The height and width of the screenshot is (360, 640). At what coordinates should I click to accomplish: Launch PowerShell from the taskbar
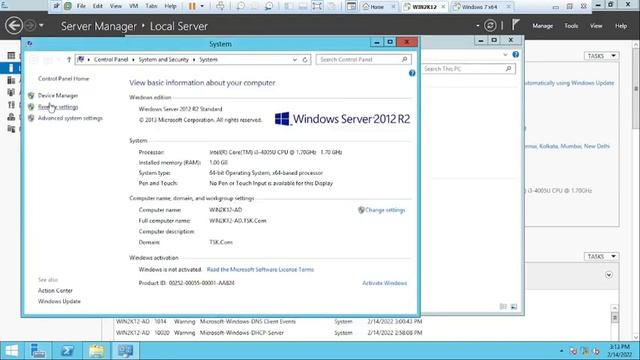click(x=67, y=351)
